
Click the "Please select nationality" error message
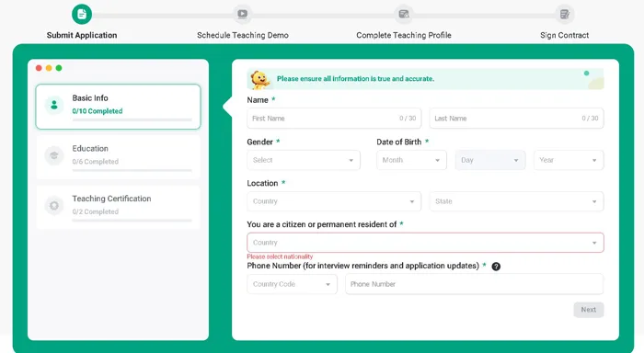(280, 256)
